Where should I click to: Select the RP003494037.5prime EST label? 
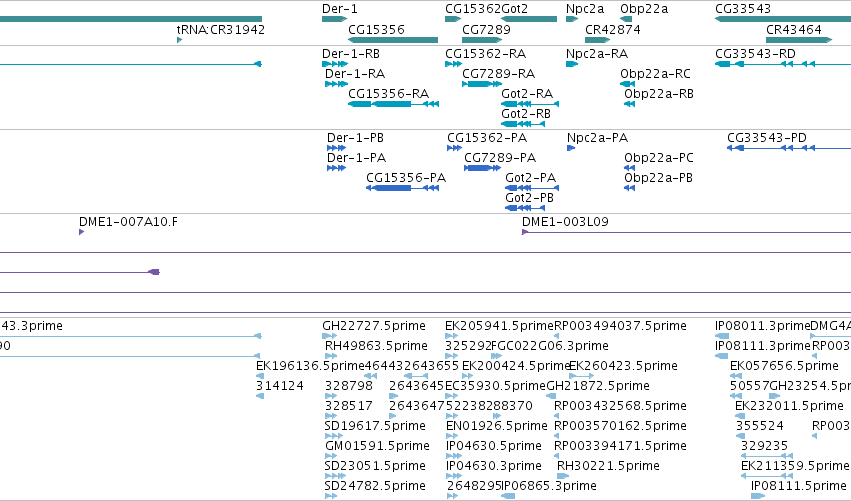(x=620, y=326)
